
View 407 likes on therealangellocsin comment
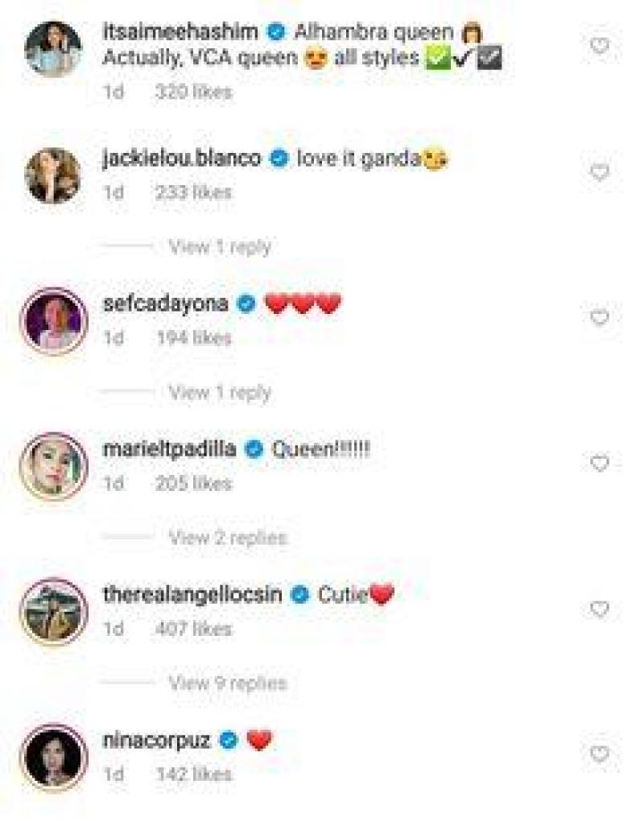[x=194, y=629]
